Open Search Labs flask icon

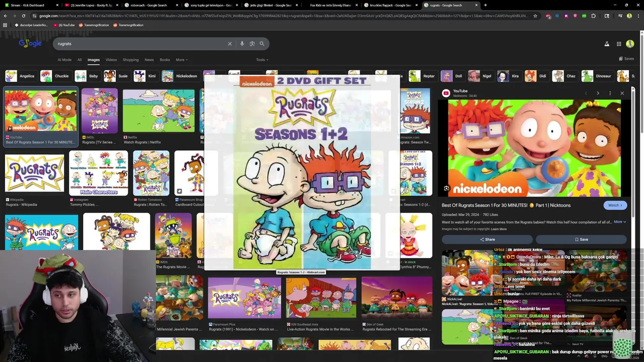point(607,44)
